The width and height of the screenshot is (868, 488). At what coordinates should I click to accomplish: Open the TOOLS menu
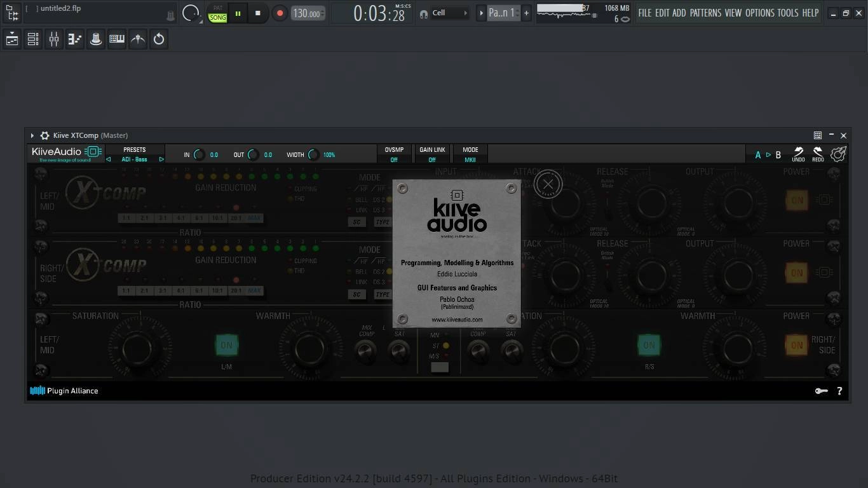point(788,13)
